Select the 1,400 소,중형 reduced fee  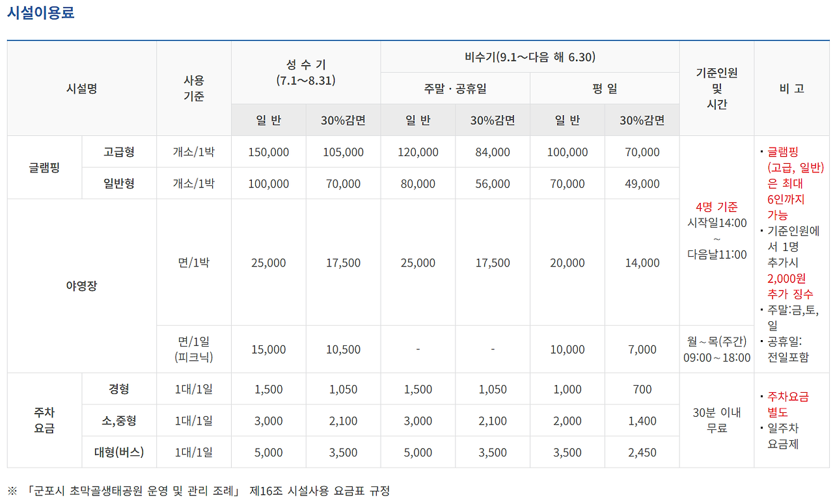(642, 421)
